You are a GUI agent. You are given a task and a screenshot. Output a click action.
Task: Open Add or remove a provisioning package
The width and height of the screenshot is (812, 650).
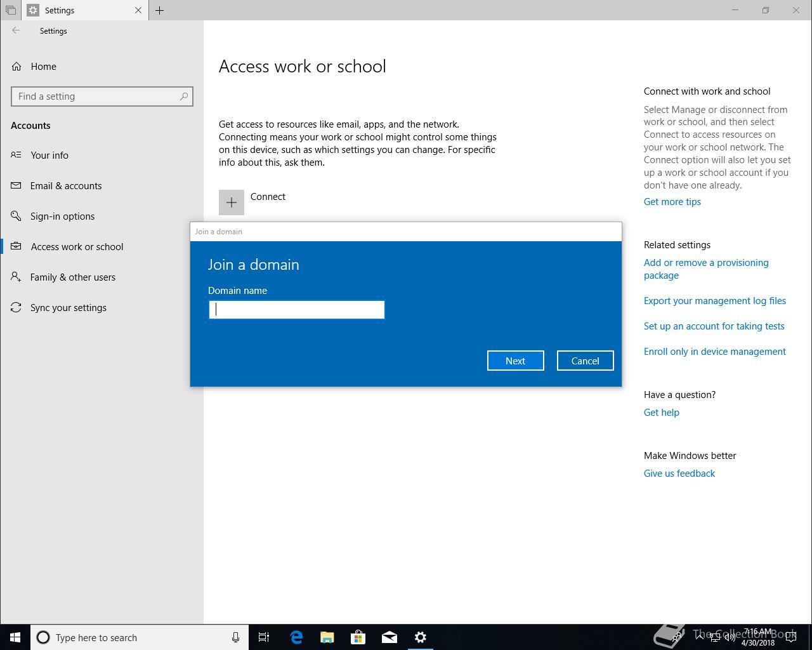[x=706, y=269]
